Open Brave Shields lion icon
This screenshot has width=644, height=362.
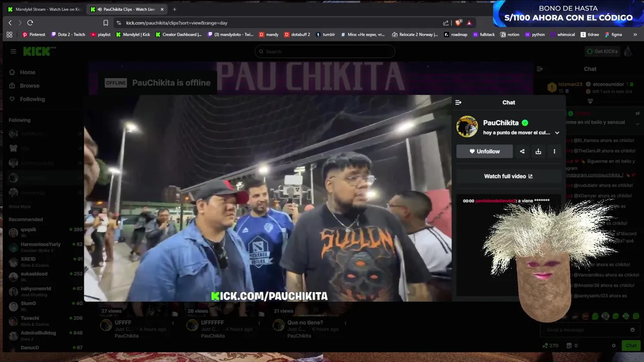458,23
